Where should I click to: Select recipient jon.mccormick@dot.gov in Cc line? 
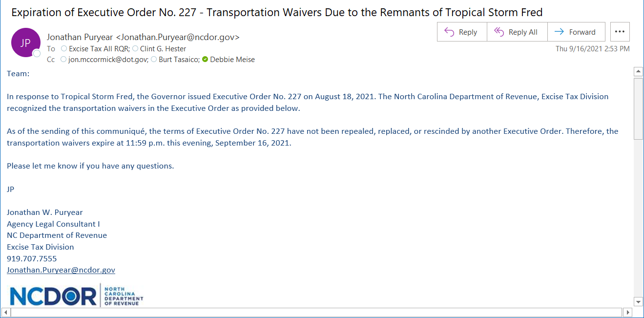point(108,60)
